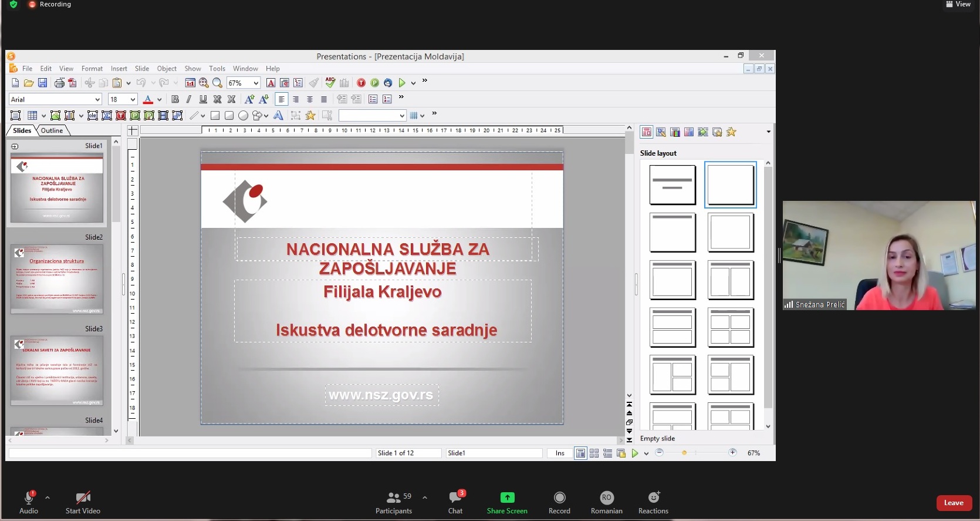980x521 pixels.
Task: Open Share Screen in Zoom
Action: [x=507, y=502]
